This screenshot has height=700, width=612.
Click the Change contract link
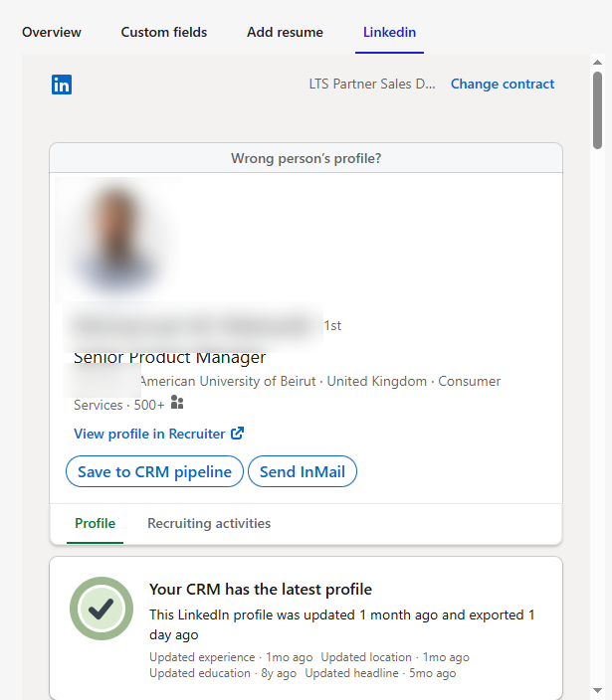click(503, 84)
